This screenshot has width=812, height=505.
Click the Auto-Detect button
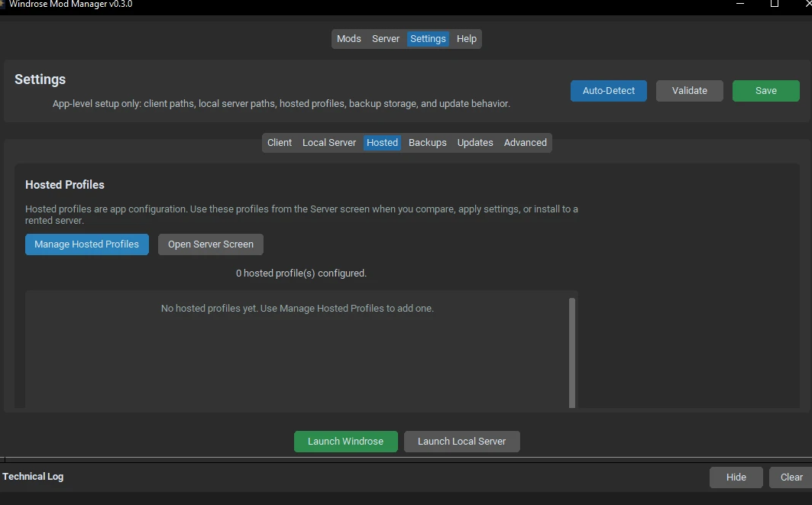point(609,91)
